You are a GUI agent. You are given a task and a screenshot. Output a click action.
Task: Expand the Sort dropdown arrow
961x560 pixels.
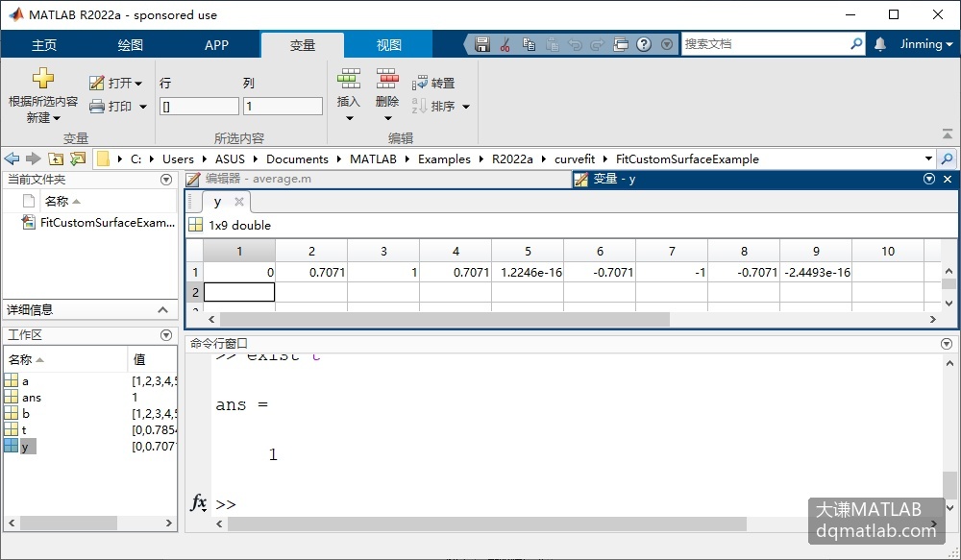[466, 107]
